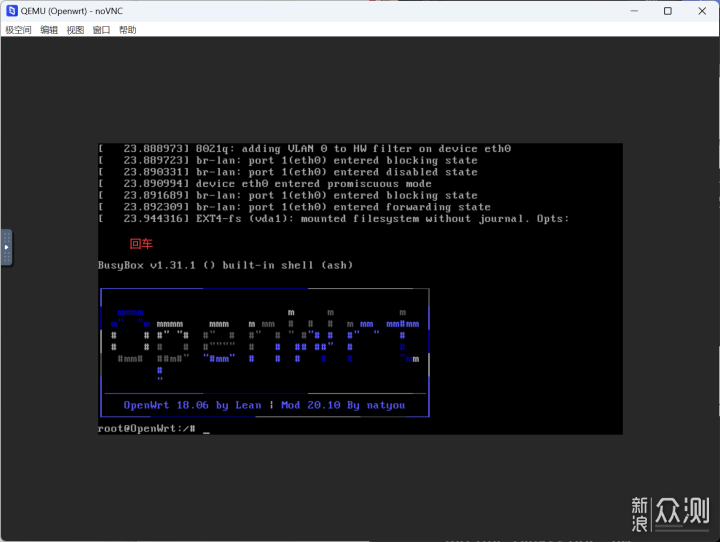Click the eth0 entered promiscuous mode line
720x542 pixels.
pyautogui.click(x=265, y=183)
